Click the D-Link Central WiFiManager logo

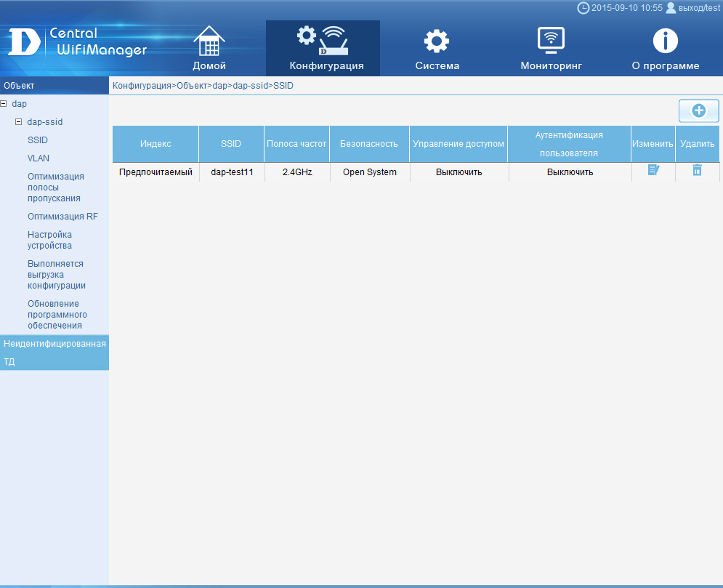point(78,42)
